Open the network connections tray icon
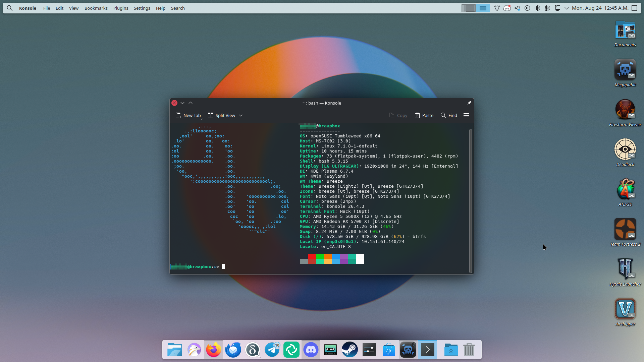644x362 pixels. (x=557, y=8)
